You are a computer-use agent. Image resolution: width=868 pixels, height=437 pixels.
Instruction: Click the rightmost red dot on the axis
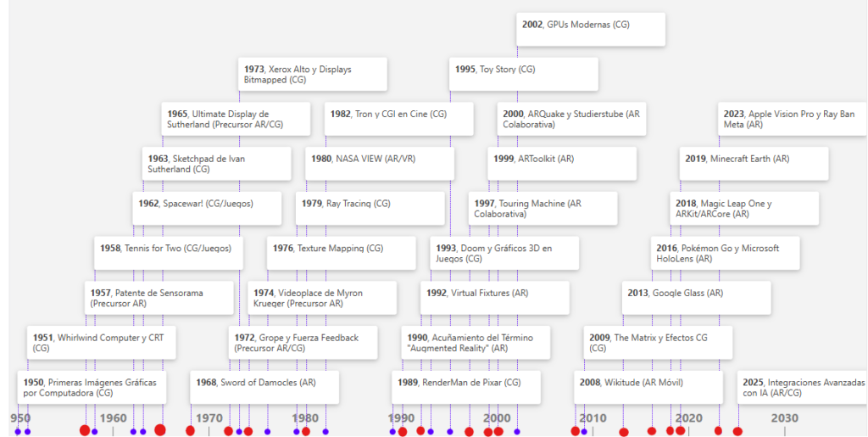737,431
